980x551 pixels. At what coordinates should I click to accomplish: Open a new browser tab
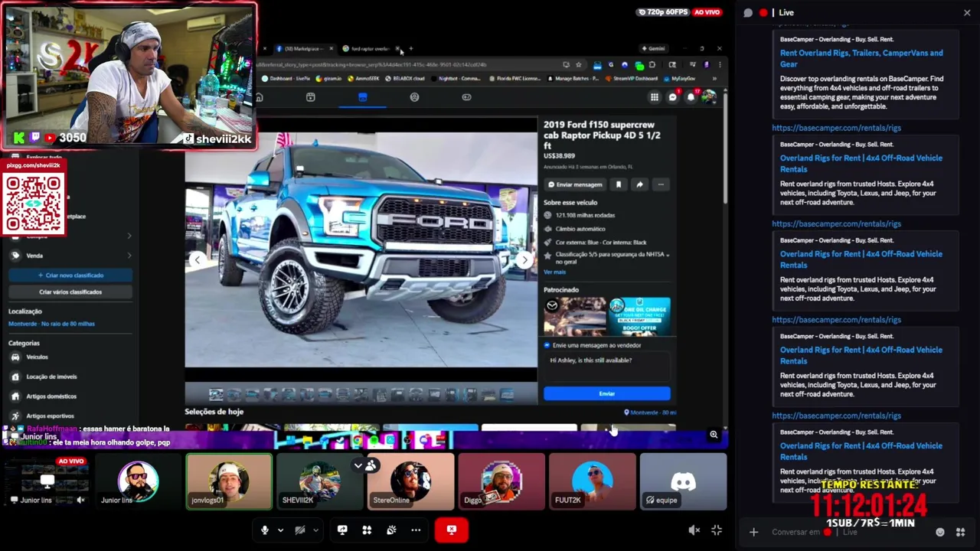tap(410, 48)
